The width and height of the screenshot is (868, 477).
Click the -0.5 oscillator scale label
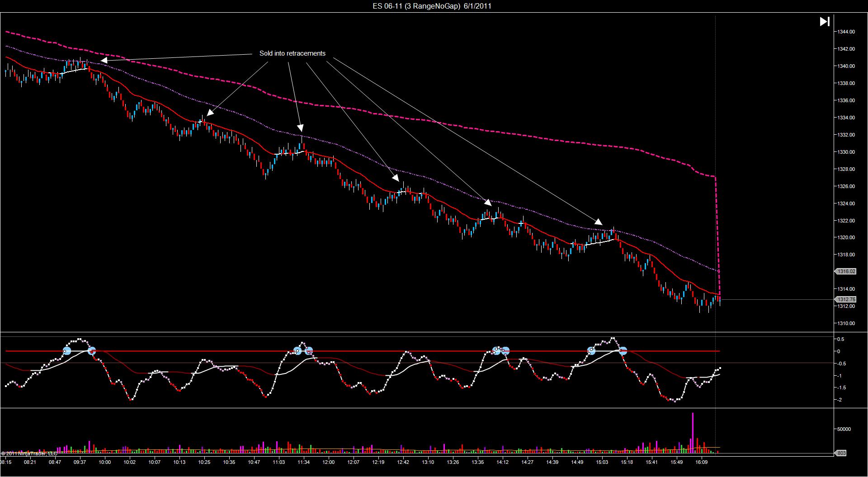[x=841, y=364]
